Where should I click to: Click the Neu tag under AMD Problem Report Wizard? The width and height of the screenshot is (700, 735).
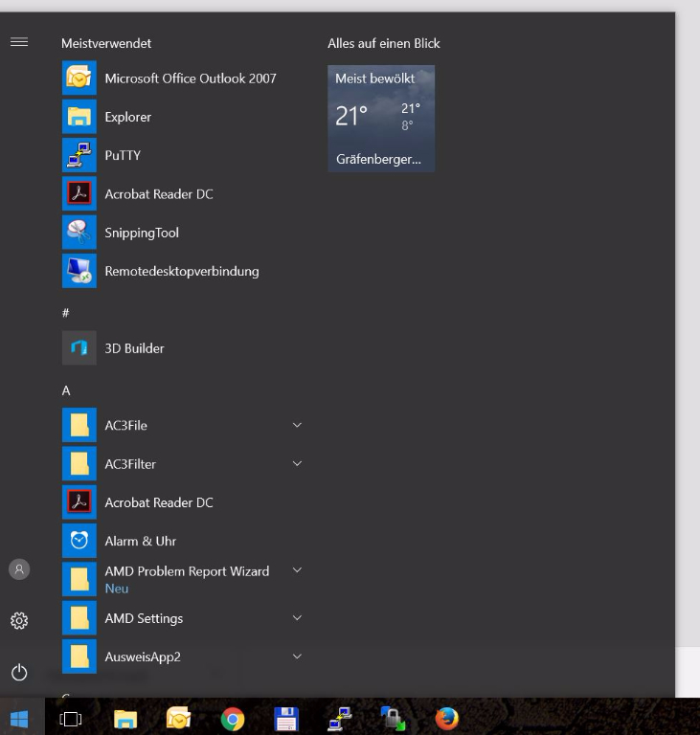pos(117,589)
